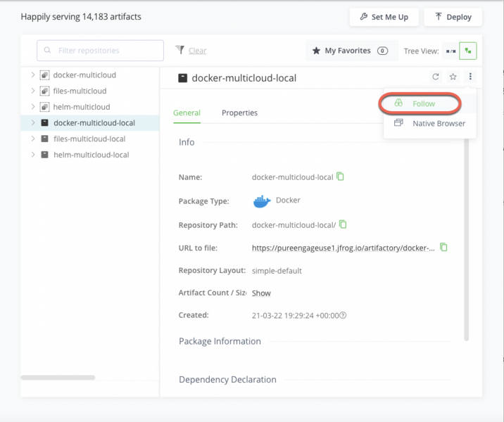Switch to flat tree view mode

click(451, 51)
